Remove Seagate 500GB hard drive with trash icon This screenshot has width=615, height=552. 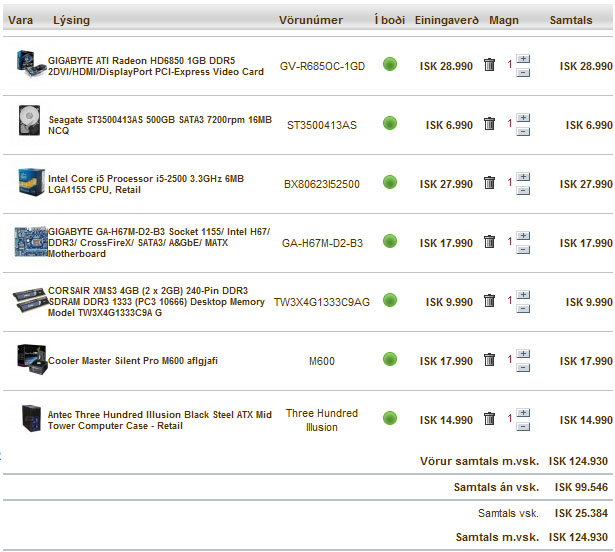[489, 124]
